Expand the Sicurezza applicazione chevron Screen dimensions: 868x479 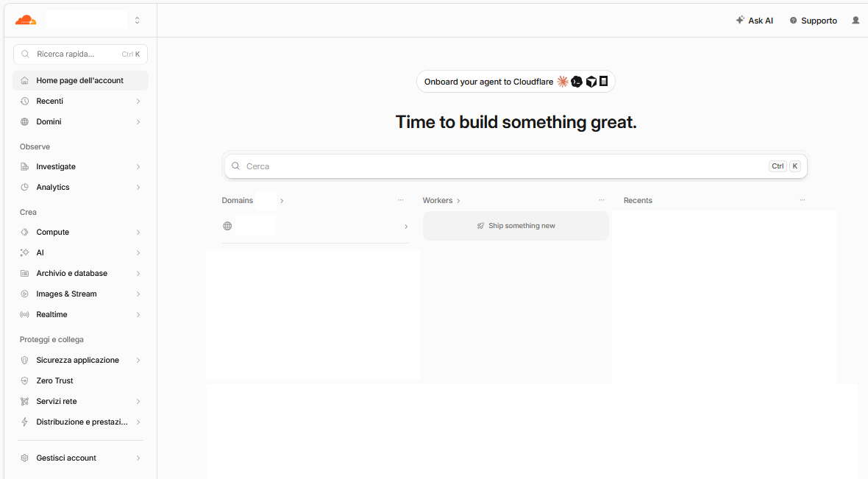tap(138, 360)
